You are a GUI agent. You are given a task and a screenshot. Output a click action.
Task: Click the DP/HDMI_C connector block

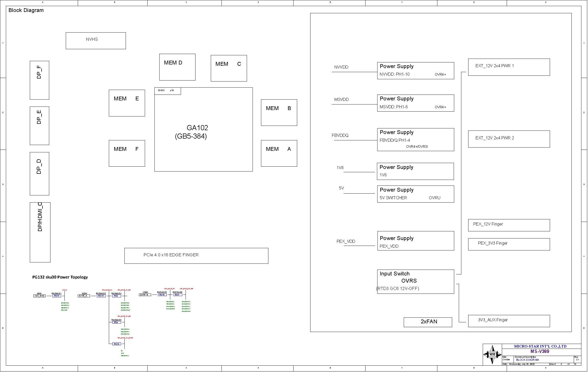click(x=40, y=232)
